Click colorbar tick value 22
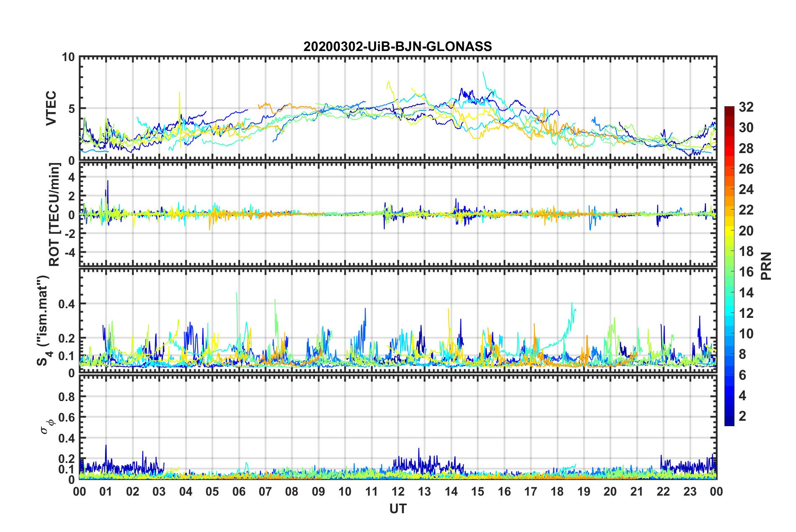The width and height of the screenshot is (796, 532). tap(746, 210)
